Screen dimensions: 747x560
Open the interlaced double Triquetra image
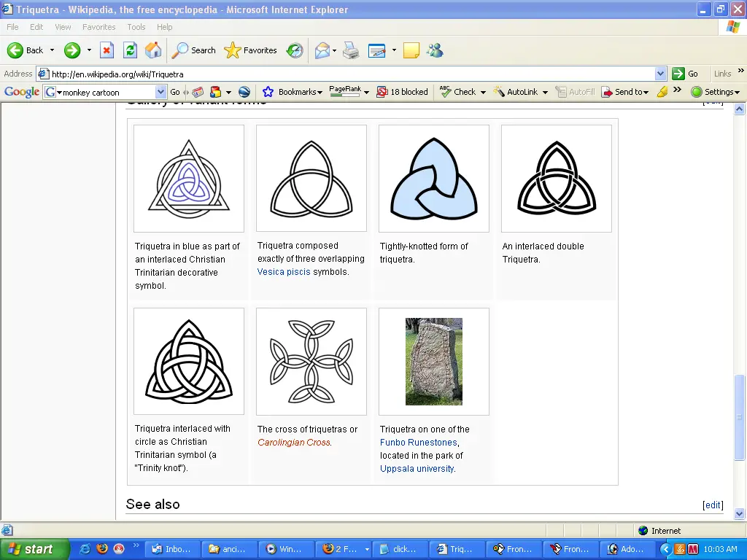557,179
